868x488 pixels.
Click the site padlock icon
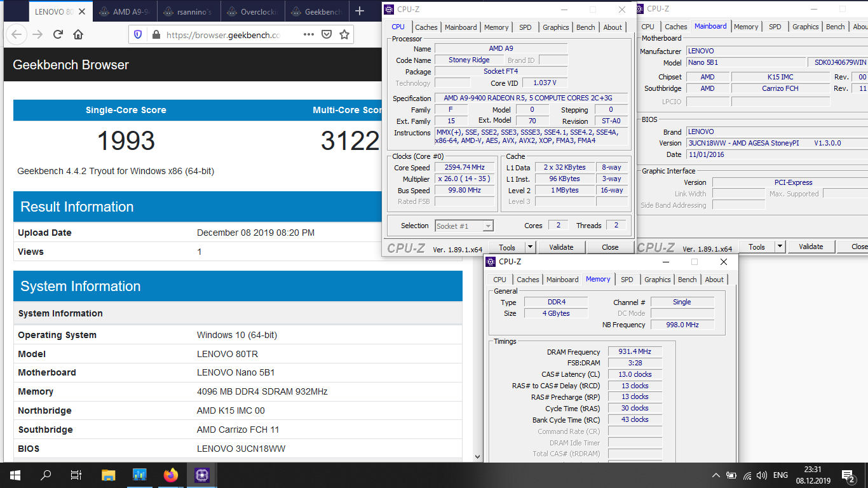coord(155,35)
